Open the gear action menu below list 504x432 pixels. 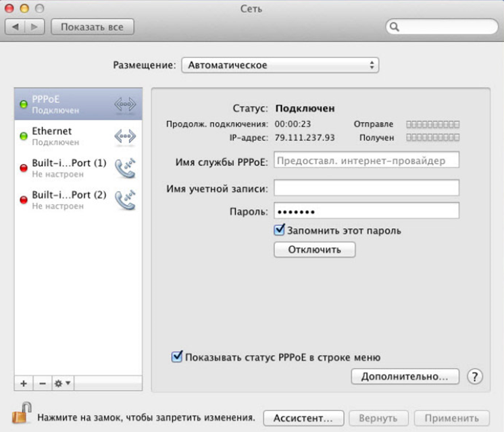point(62,383)
